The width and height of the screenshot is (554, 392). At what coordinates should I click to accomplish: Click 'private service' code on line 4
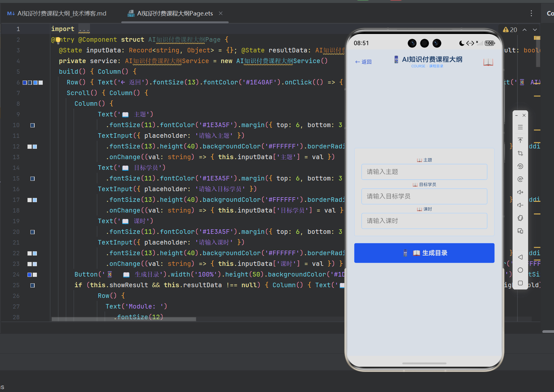(88, 61)
